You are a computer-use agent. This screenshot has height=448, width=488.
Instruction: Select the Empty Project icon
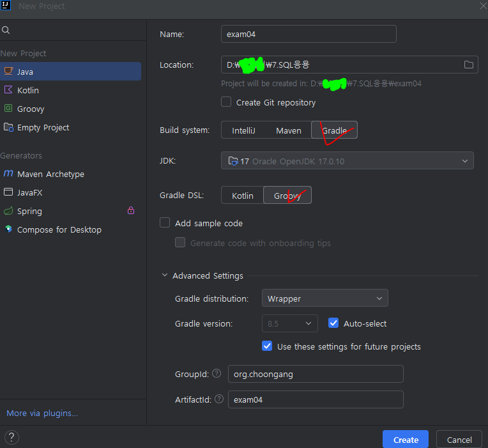(x=8, y=127)
